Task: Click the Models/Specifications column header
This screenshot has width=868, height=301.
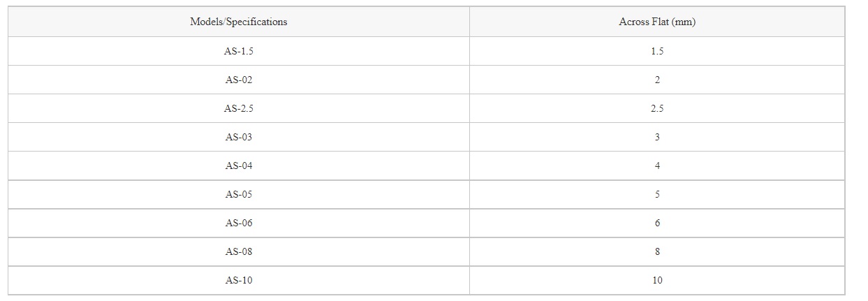Action: (239, 22)
